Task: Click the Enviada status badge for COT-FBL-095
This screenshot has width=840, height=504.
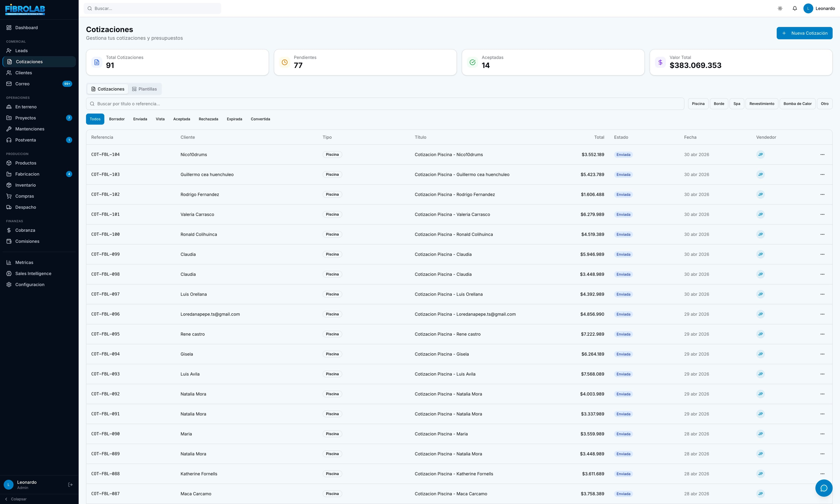Action: coord(623,334)
